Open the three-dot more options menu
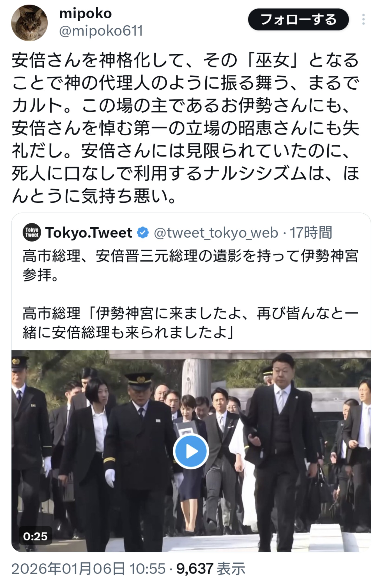 coord(363,20)
